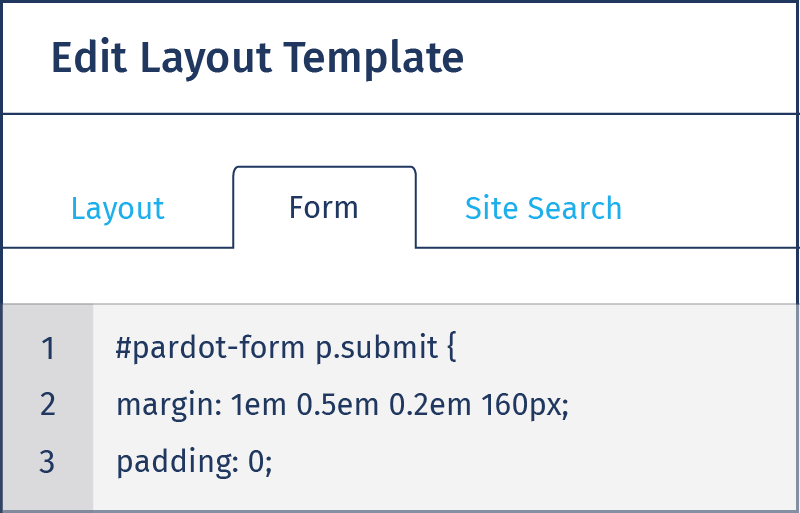The image size is (800, 513).
Task: Select line number 2 in the gutter
Action: tap(48, 404)
